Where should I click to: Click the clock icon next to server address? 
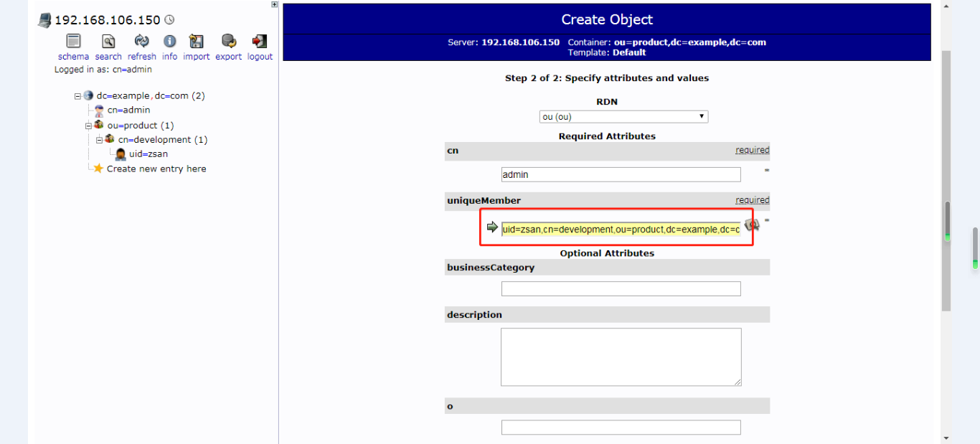pyautogui.click(x=169, y=19)
